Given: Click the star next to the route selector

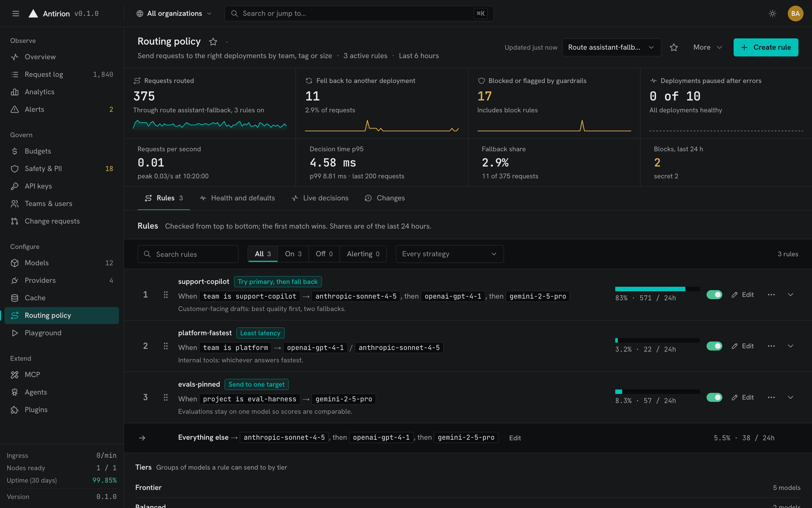Looking at the screenshot, I should click(x=674, y=47).
